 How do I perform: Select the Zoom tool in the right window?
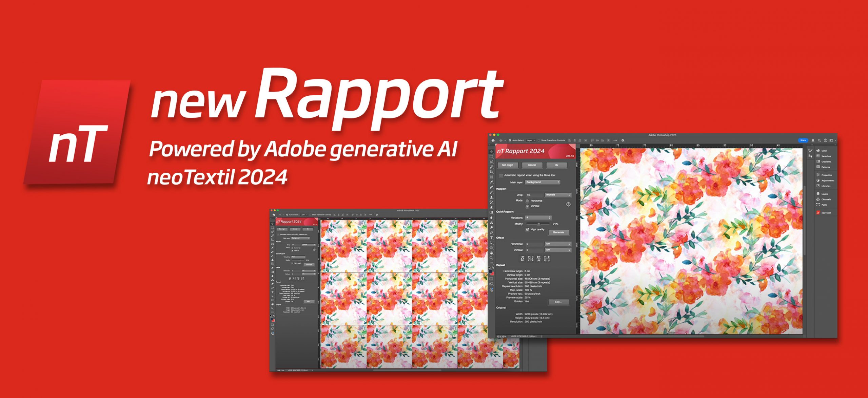(x=491, y=258)
